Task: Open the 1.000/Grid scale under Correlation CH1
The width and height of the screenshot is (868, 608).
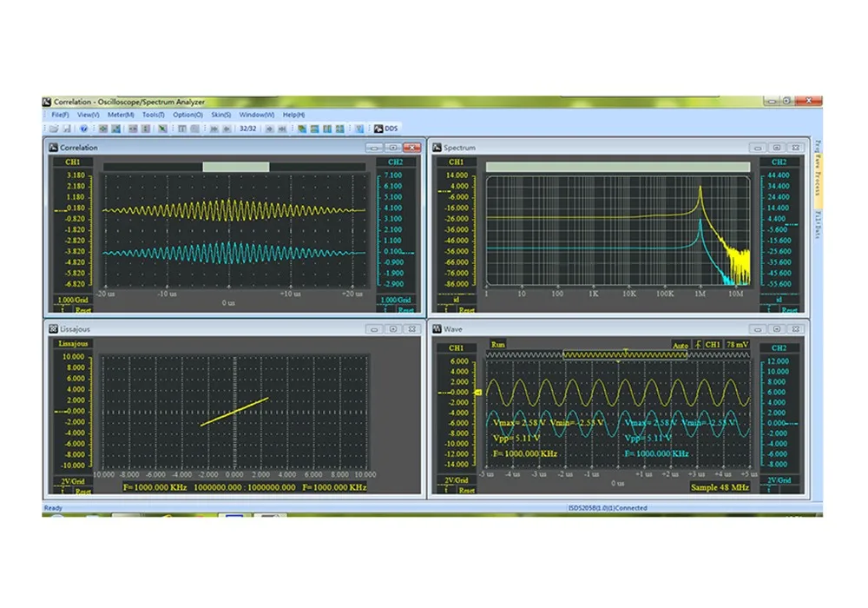Action: click(x=73, y=301)
